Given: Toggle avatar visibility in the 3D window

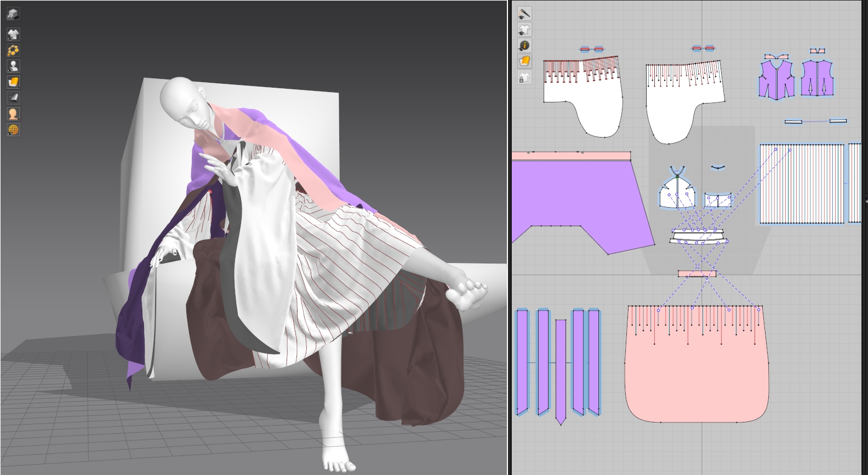Looking at the screenshot, I should tap(13, 66).
